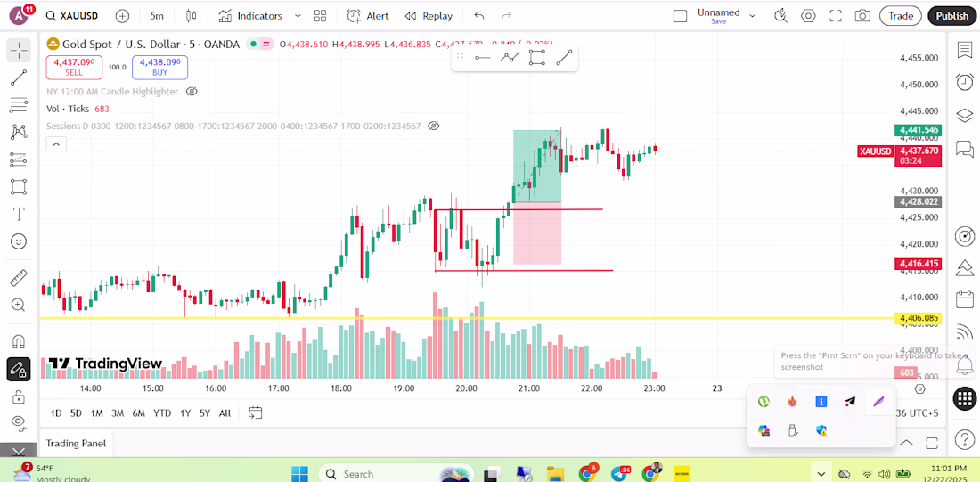Click the Go to date calendar icon
Screen dimensions: 980x482
click(x=256, y=413)
